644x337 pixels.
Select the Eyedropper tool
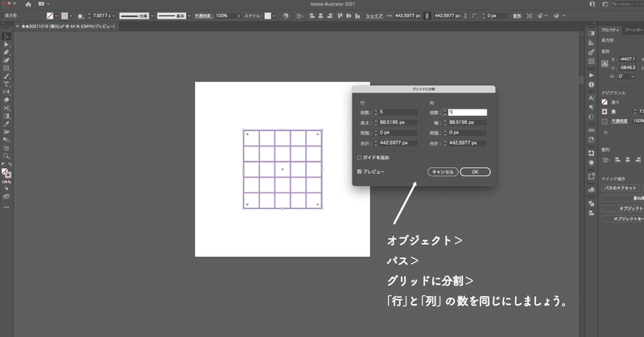point(6,124)
